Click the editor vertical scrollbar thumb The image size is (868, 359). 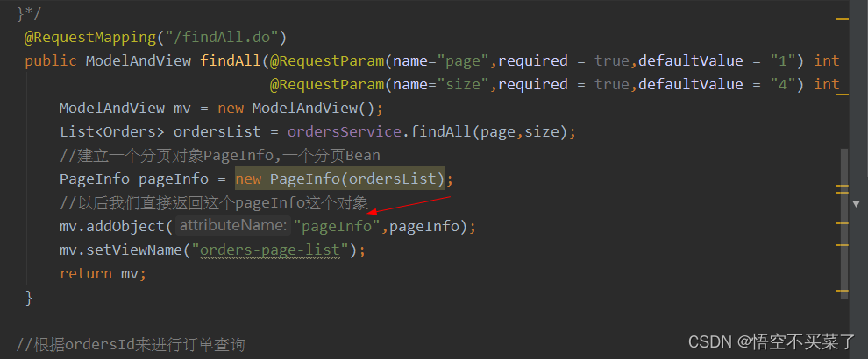(843, 223)
